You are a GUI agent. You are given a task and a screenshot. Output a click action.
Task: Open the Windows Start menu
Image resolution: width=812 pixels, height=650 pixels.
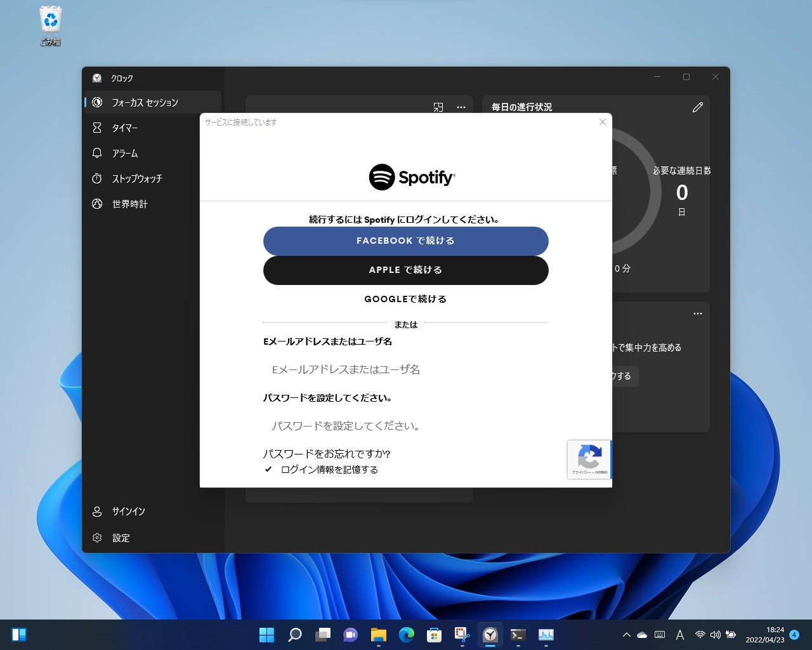(x=267, y=635)
